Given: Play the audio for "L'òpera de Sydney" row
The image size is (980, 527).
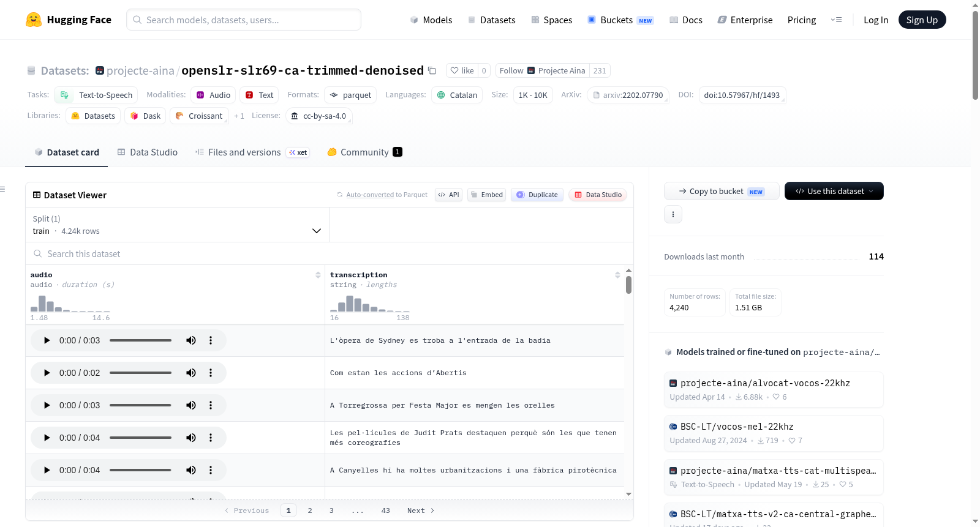Looking at the screenshot, I should (47, 340).
